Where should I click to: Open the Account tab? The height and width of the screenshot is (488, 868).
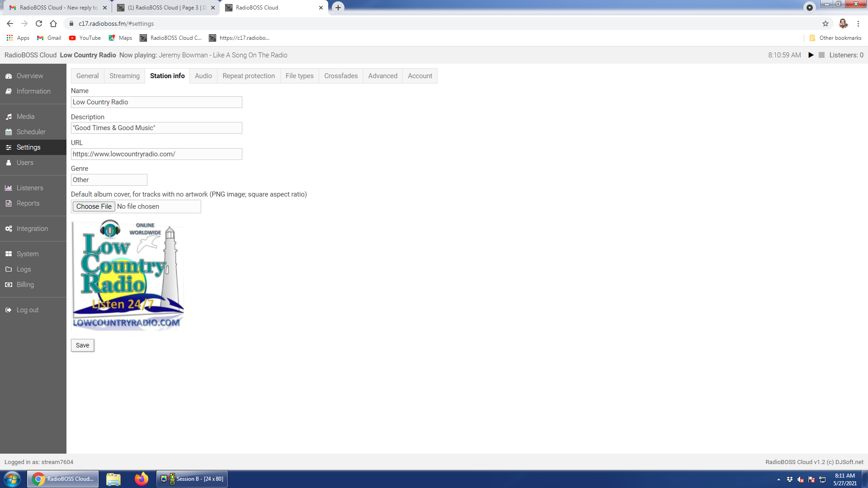[x=420, y=76]
